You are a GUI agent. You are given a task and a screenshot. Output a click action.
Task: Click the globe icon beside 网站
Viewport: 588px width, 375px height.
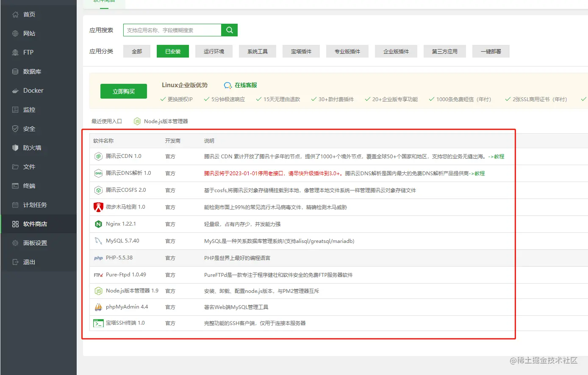[x=16, y=33]
